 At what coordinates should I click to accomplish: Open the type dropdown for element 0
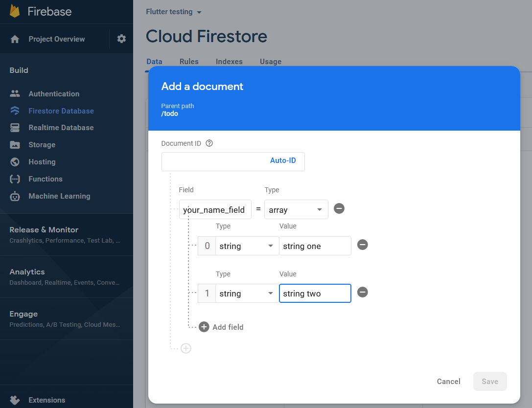(247, 246)
